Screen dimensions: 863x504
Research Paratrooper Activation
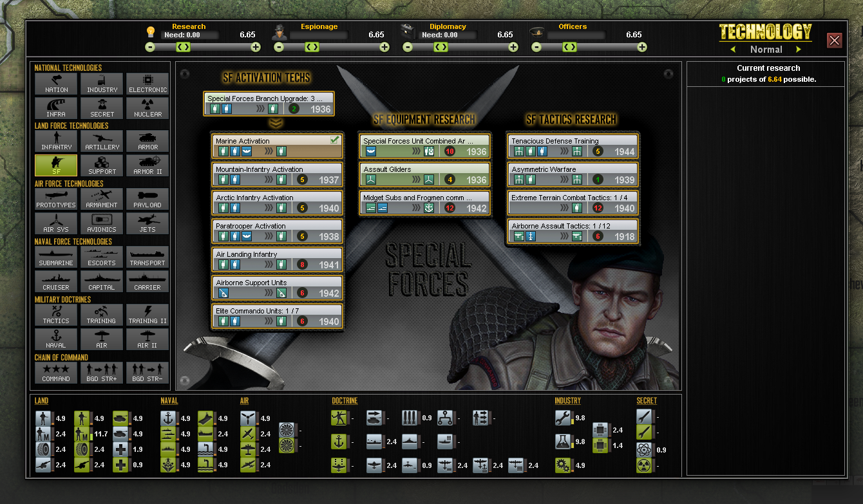(x=278, y=231)
